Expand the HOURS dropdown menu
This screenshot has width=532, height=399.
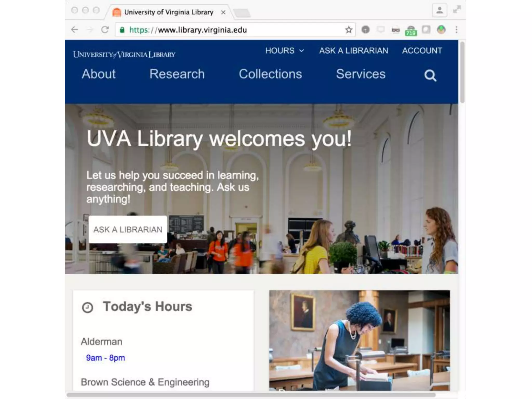[284, 50]
